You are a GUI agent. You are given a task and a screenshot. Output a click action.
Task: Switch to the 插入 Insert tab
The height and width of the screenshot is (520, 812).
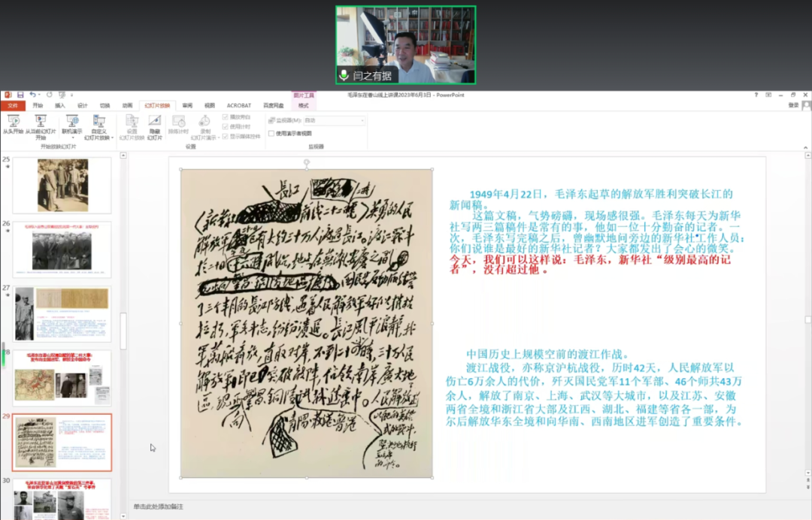60,105
